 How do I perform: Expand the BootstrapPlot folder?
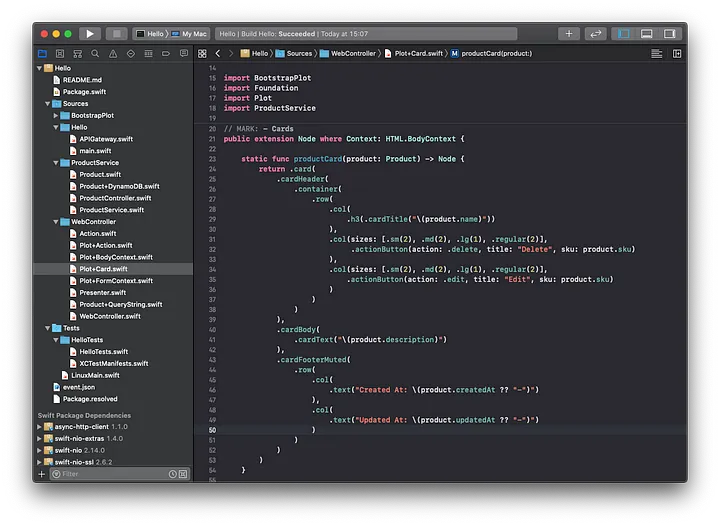pyautogui.click(x=56, y=116)
